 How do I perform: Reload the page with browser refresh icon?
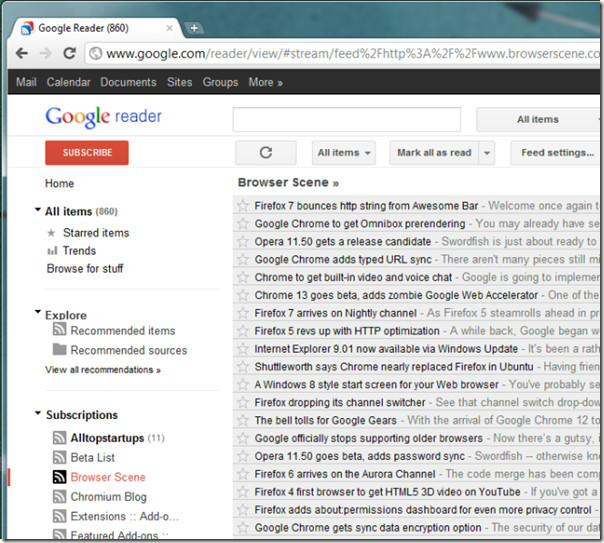70,53
